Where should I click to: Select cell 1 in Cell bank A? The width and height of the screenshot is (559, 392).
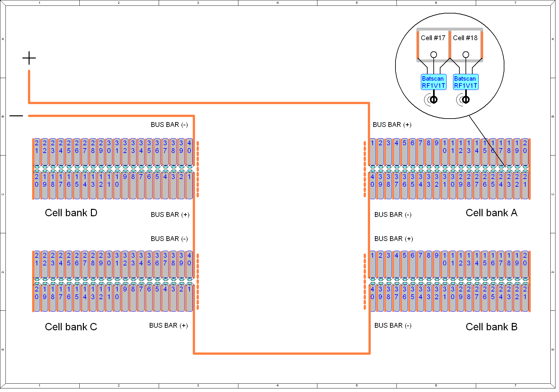372,152
